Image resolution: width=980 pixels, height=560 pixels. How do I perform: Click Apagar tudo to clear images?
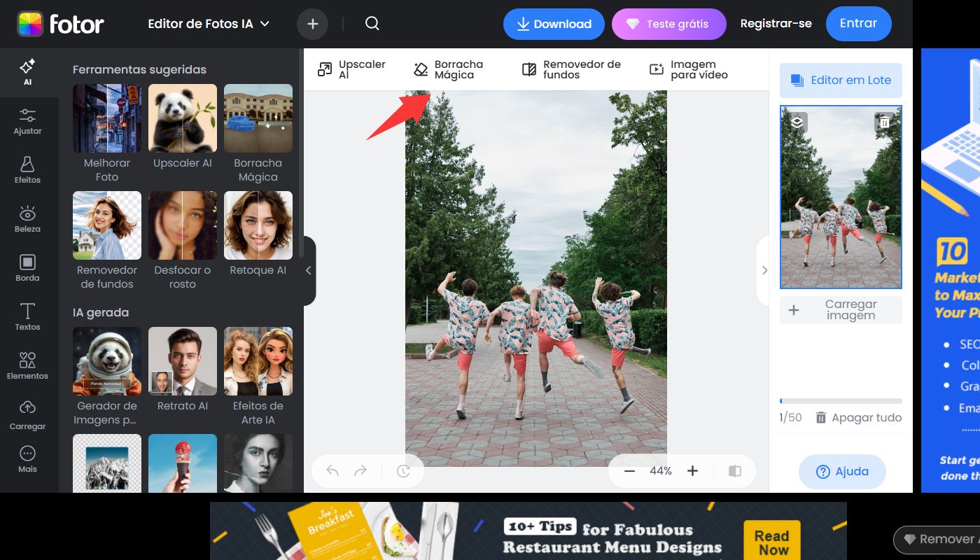[858, 418]
